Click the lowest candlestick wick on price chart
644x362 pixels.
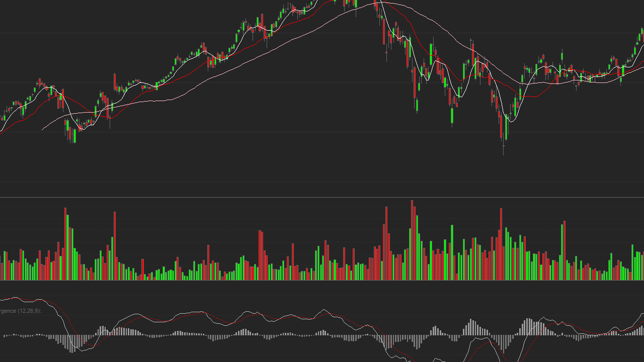point(503,143)
